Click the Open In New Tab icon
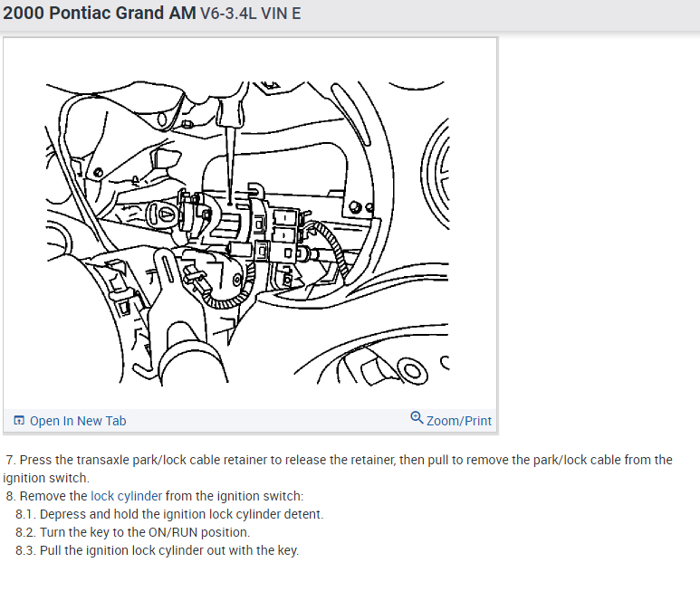This screenshot has width=700, height=591. pos(19,420)
